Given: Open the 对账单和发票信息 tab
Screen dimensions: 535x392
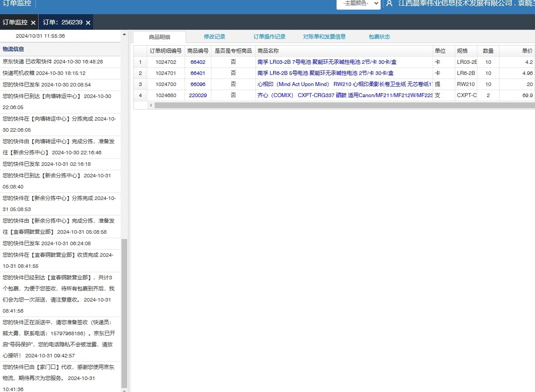Looking at the screenshot, I should click(324, 37).
